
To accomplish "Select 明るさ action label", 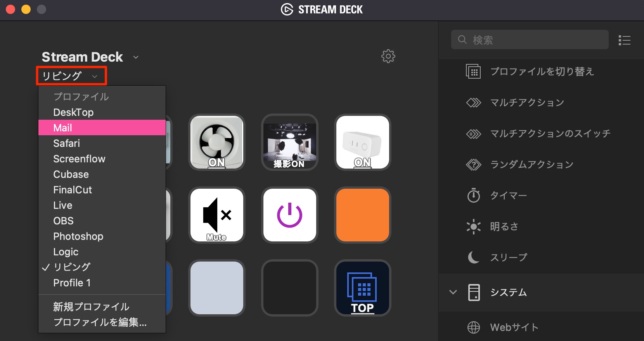I will 504,227.
